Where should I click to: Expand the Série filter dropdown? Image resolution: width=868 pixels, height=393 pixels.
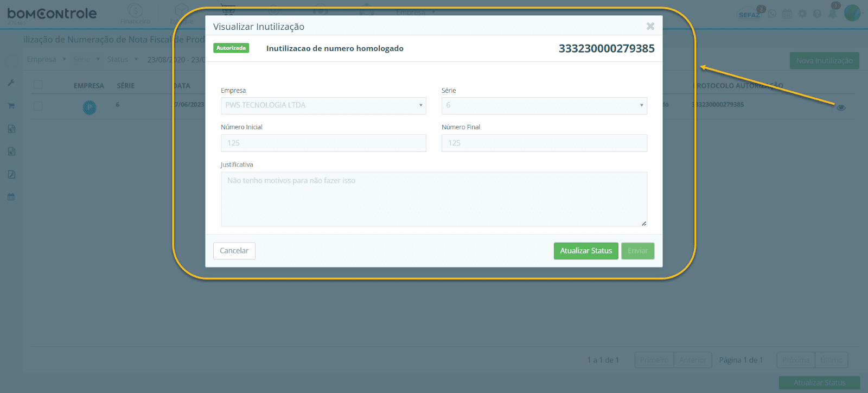coord(87,59)
